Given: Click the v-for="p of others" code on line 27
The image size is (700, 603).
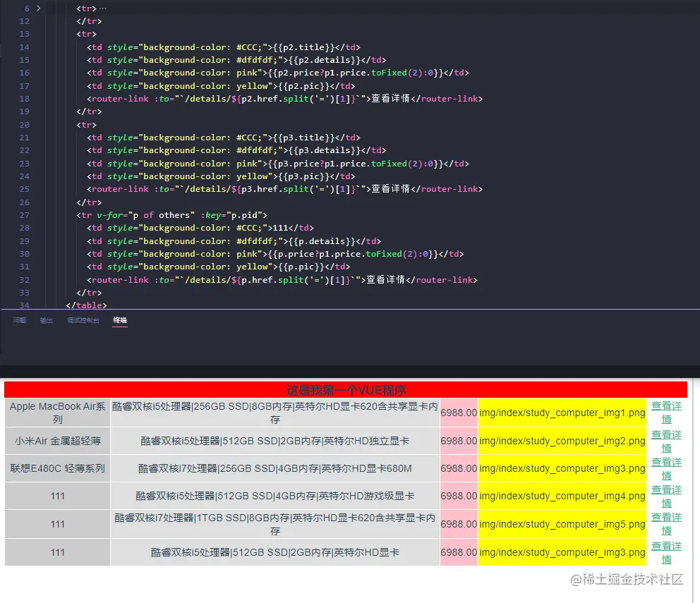Looking at the screenshot, I should click(145, 215).
